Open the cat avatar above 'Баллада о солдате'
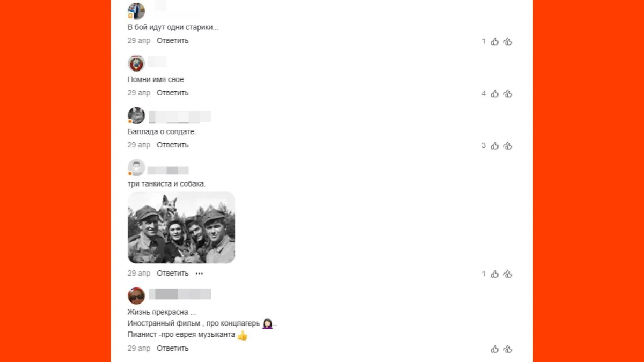Image resolution: width=644 pixels, height=362 pixels. (x=136, y=116)
